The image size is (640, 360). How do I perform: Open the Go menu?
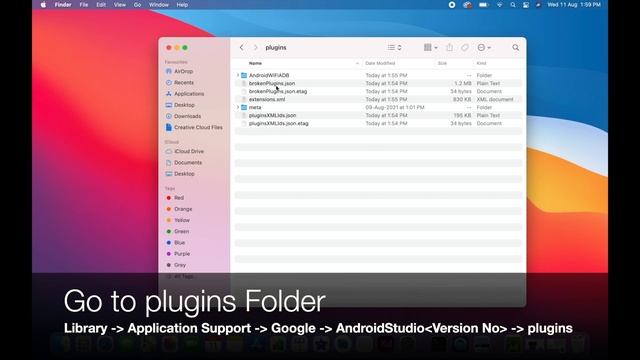(138, 5)
